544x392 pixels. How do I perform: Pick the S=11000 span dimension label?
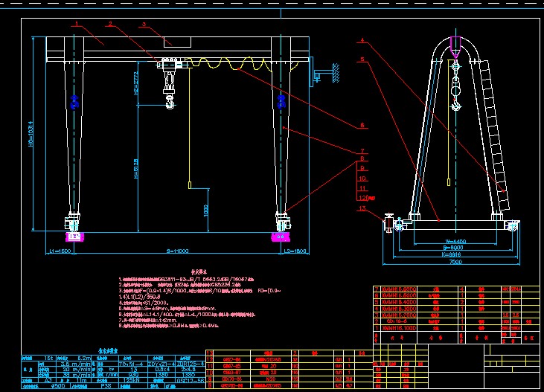pyautogui.click(x=177, y=251)
